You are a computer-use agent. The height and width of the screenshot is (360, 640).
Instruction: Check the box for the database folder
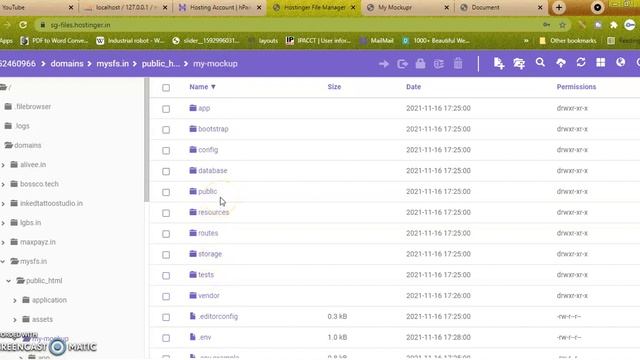coord(166,171)
